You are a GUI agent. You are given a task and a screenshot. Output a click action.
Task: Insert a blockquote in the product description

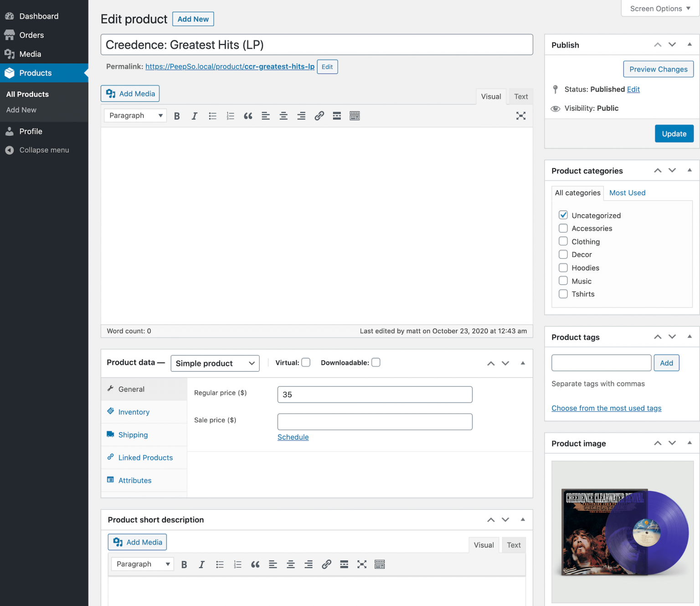(x=248, y=115)
